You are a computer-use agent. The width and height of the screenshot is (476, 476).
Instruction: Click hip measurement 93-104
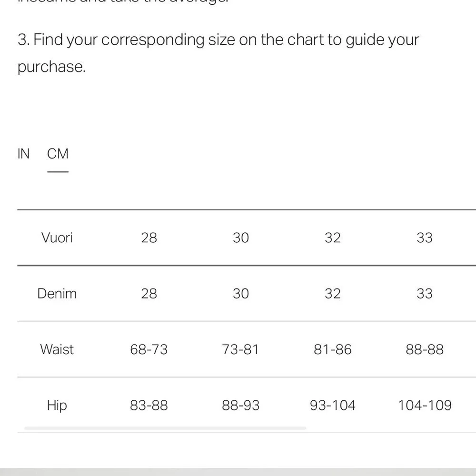point(333,405)
